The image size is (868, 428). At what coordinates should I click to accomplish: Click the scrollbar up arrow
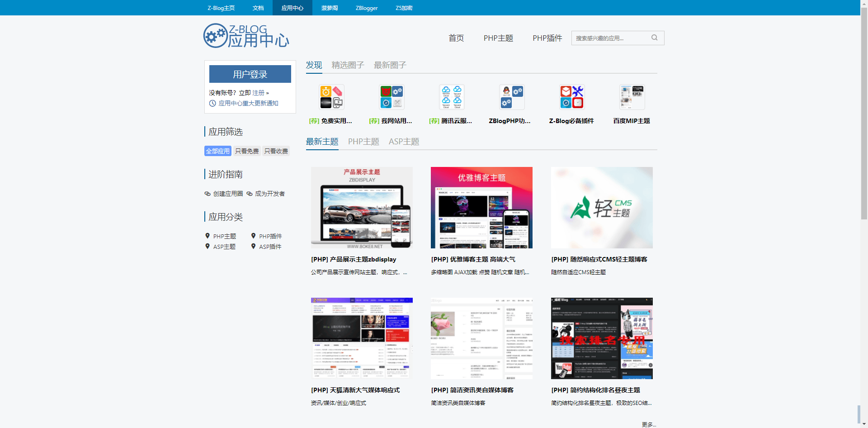tap(864, 3)
